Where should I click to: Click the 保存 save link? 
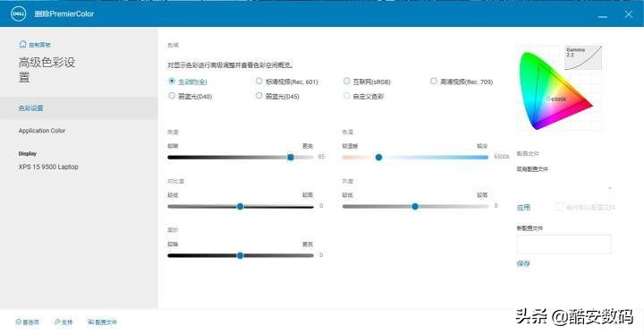pos(523,263)
